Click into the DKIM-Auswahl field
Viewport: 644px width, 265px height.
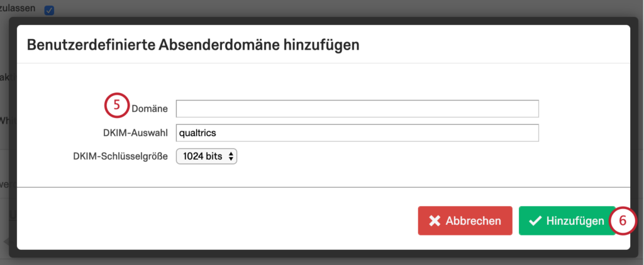(x=357, y=133)
